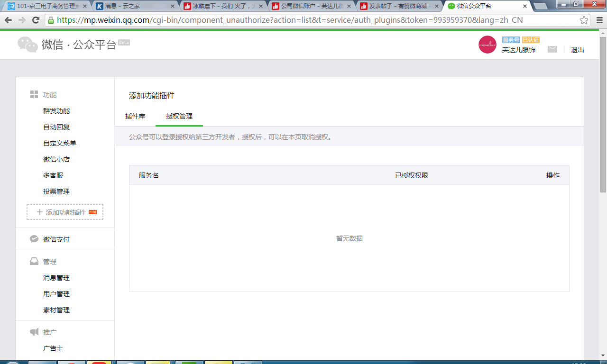Switch to the 消息·云之家 browser tab
Image resolution: width=607 pixels, height=364 pixels.
pos(123,7)
